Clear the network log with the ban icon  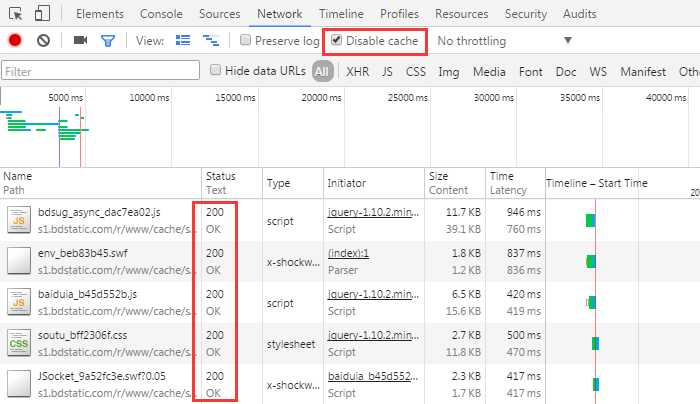(x=43, y=41)
